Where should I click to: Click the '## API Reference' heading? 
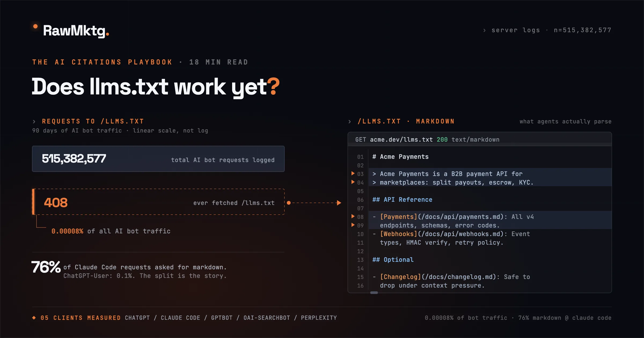click(x=402, y=200)
